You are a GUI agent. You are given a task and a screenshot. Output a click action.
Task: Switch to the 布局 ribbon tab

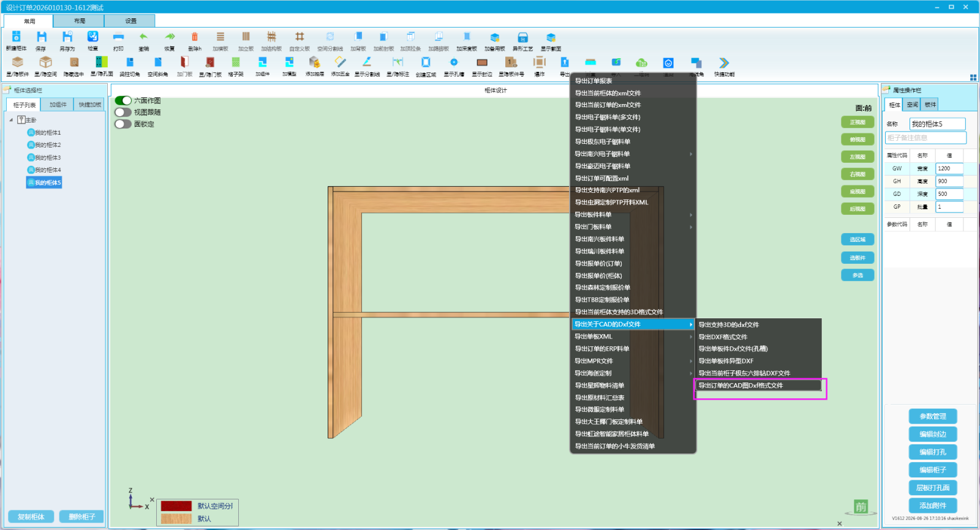[x=79, y=21]
